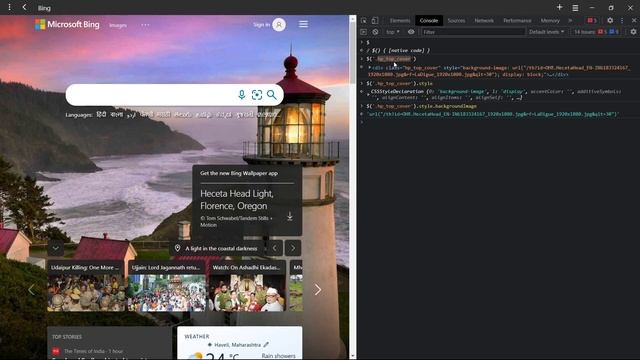640x360 pixels.
Task: Download today's Bing wallpaper image
Action: pyautogui.click(x=289, y=216)
